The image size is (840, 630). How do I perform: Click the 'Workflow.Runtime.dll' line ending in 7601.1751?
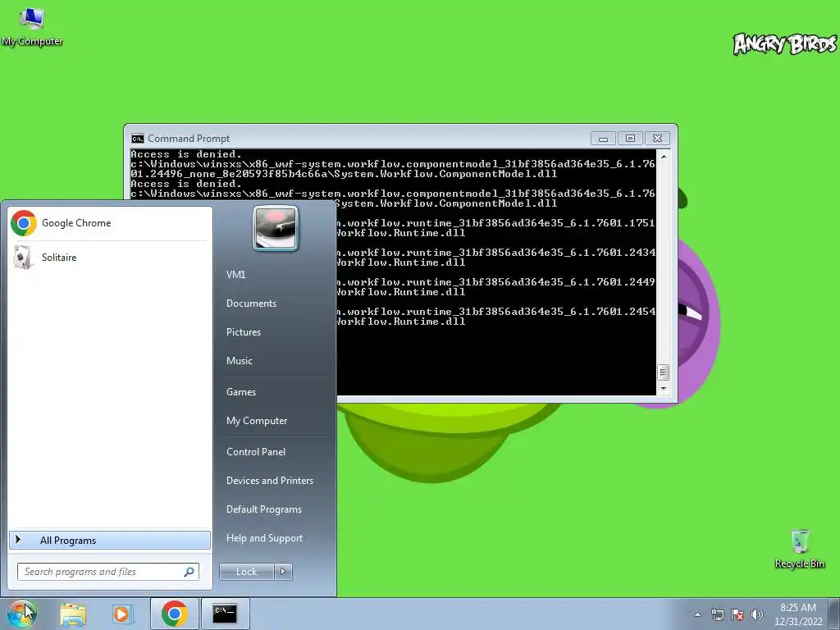400,232
